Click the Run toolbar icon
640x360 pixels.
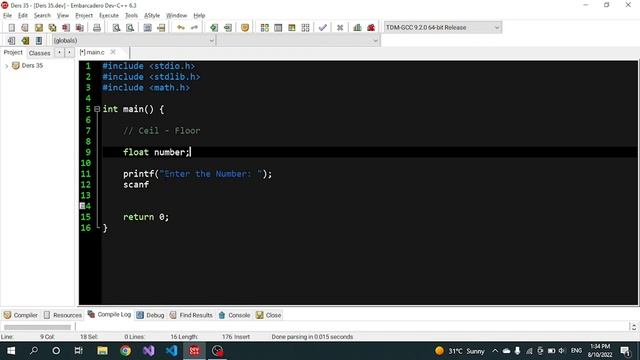(278, 28)
